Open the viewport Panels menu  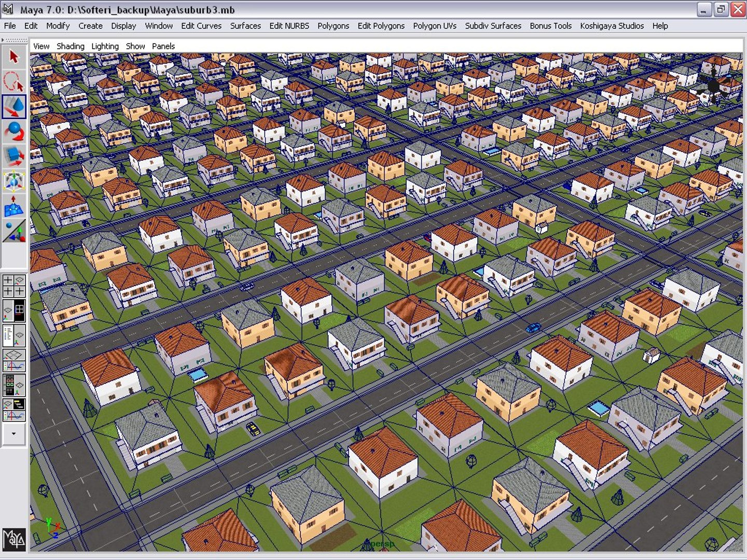click(x=163, y=46)
